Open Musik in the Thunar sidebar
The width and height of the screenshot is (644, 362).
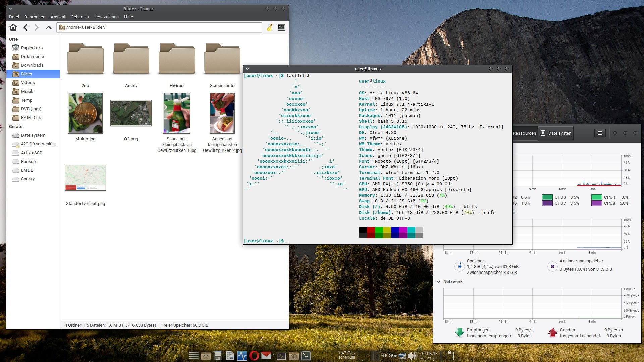coord(33,92)
